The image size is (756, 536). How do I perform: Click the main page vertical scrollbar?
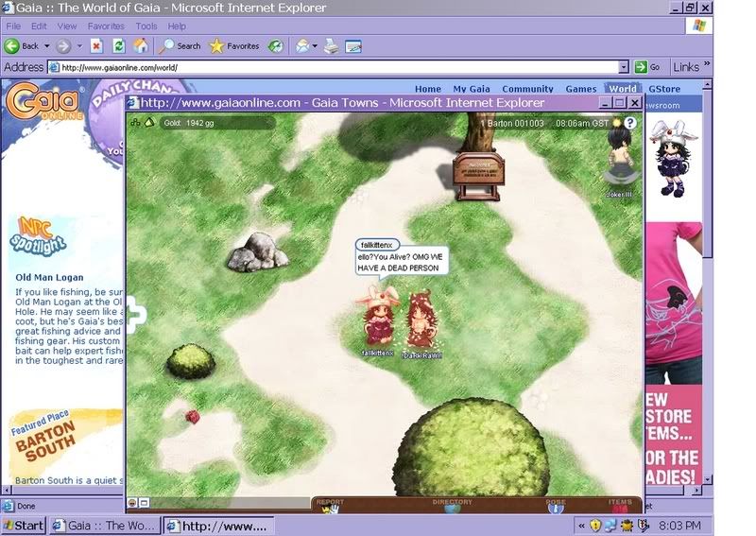pos(707,283)
